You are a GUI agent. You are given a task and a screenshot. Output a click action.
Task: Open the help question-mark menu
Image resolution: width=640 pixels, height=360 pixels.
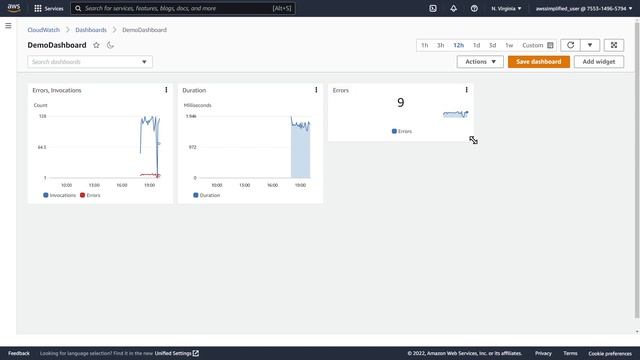point(474,8)
